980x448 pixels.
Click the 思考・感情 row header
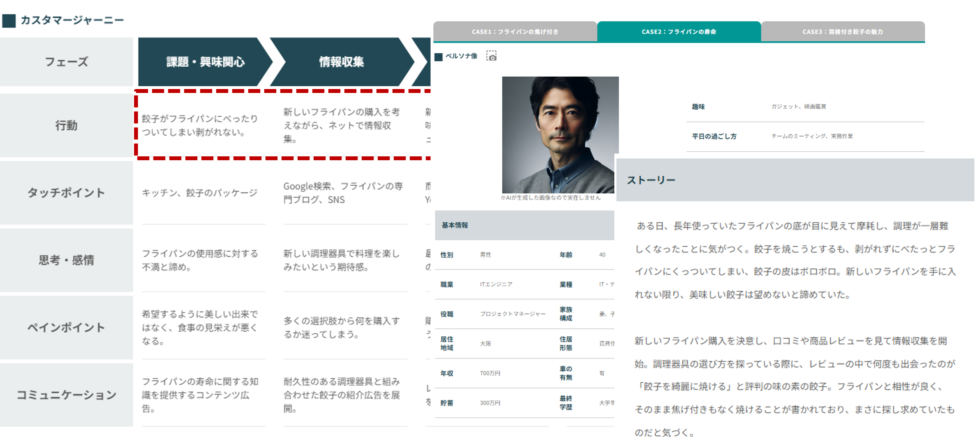pyautogui.click(x=66, y=260)
